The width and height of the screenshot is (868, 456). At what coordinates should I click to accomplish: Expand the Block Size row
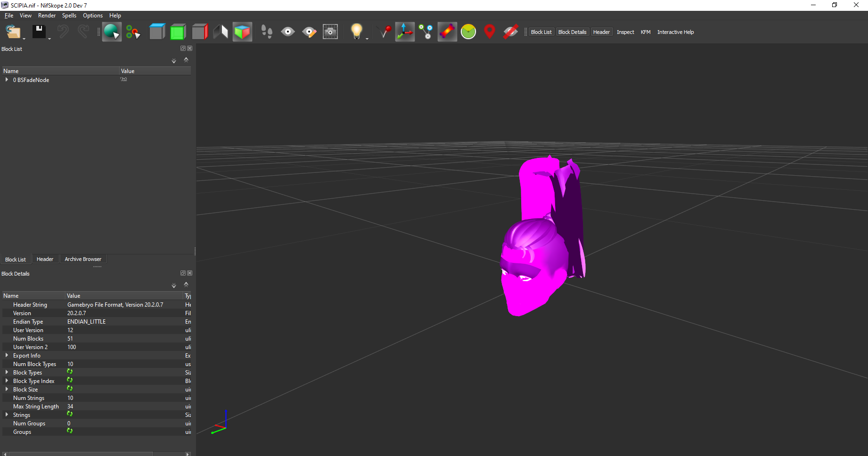click(x=7, y=389)
